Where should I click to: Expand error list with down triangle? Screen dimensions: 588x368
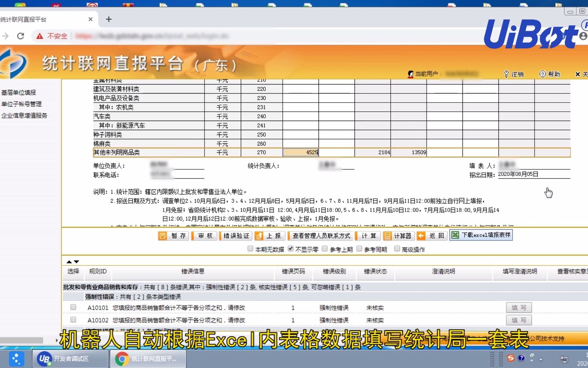(x=76, y=262)
